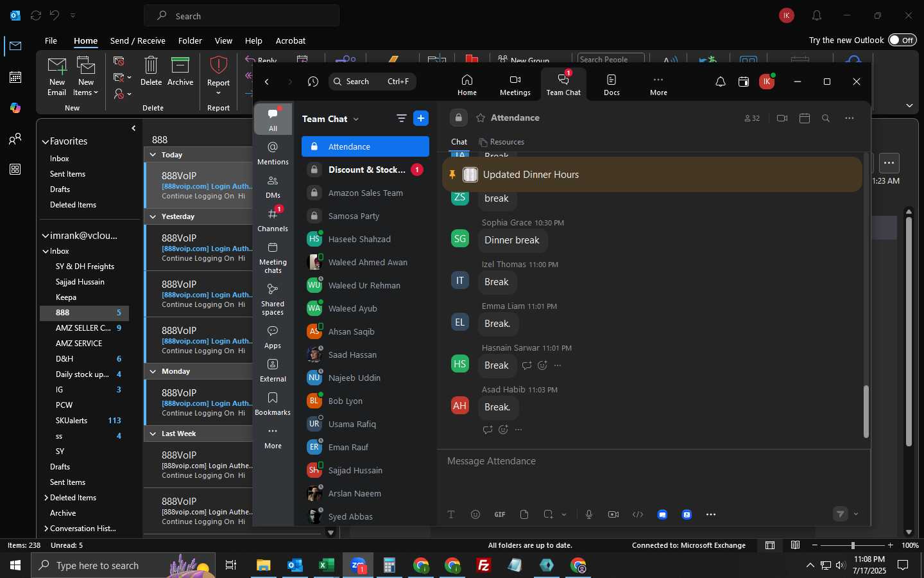Open the Zoom calendar icon beside profile avatar

(x=744, y=82)
